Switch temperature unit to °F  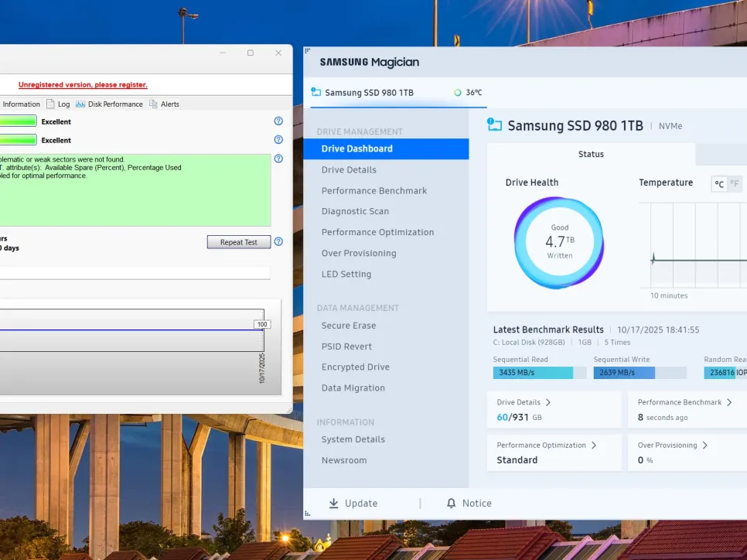[x=734, y=184]
